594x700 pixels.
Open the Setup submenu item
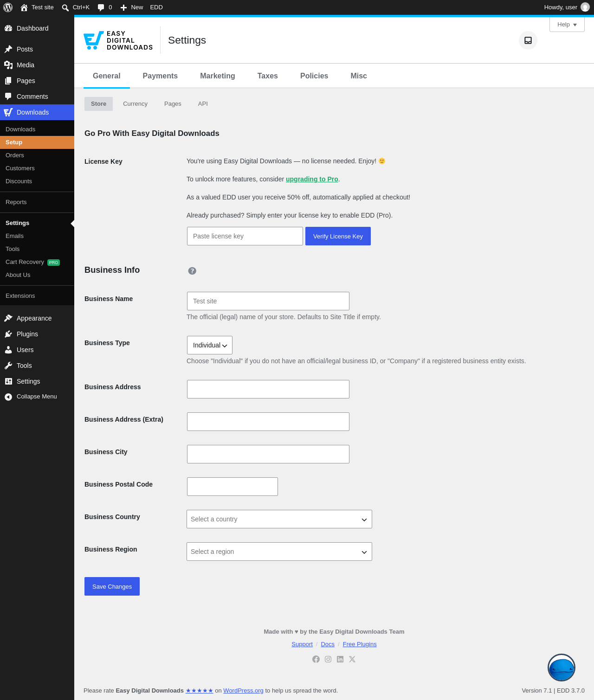click(x=37, y=142)
